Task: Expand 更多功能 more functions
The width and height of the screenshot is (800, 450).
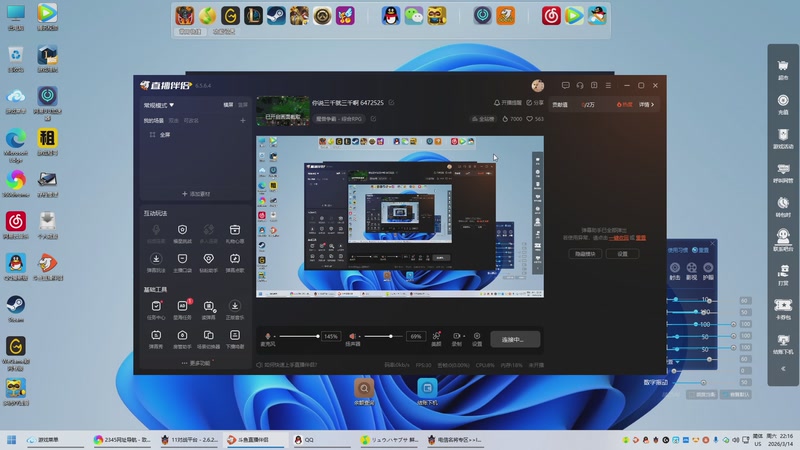Action: click(x=196, y=363)
